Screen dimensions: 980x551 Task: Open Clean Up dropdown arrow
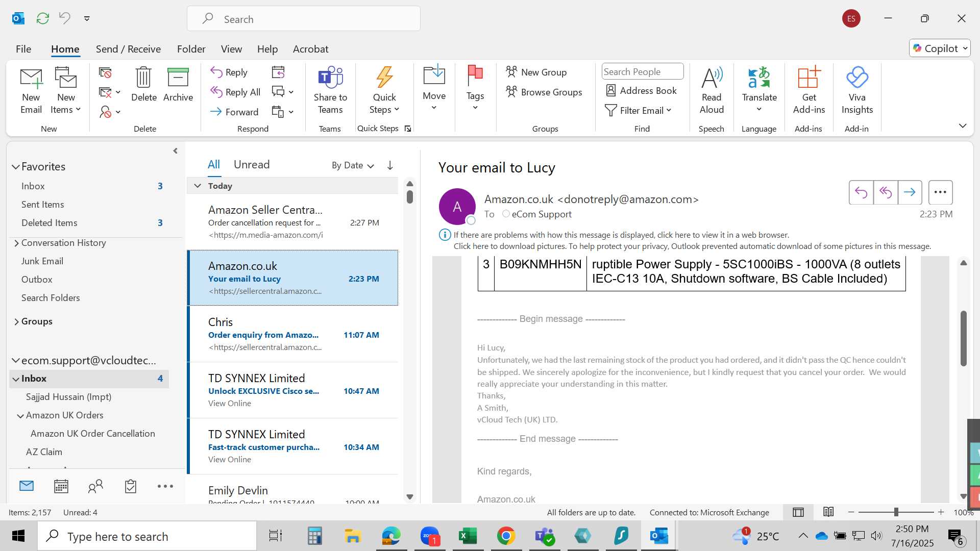pos(118,92)
